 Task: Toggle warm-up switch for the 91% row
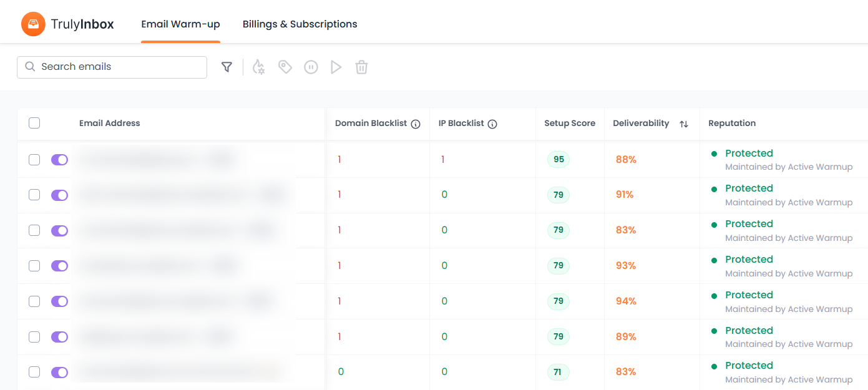pos(59,195)
